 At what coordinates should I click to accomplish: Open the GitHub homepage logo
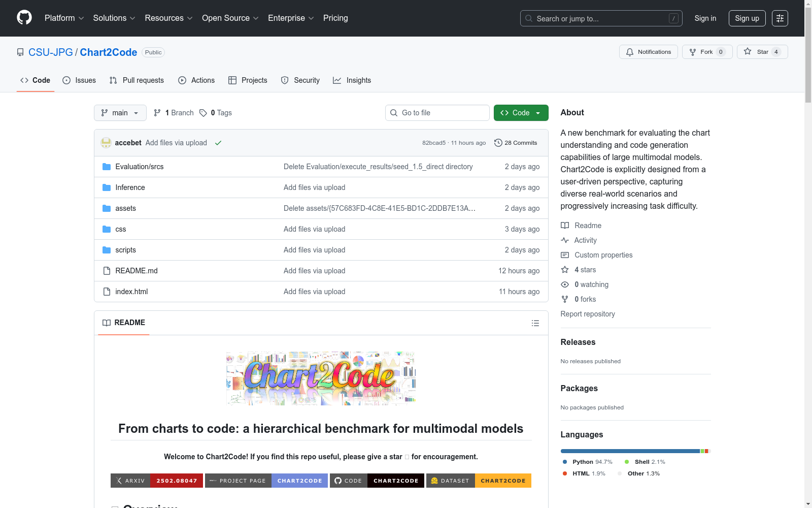click(x=24, y=18)
